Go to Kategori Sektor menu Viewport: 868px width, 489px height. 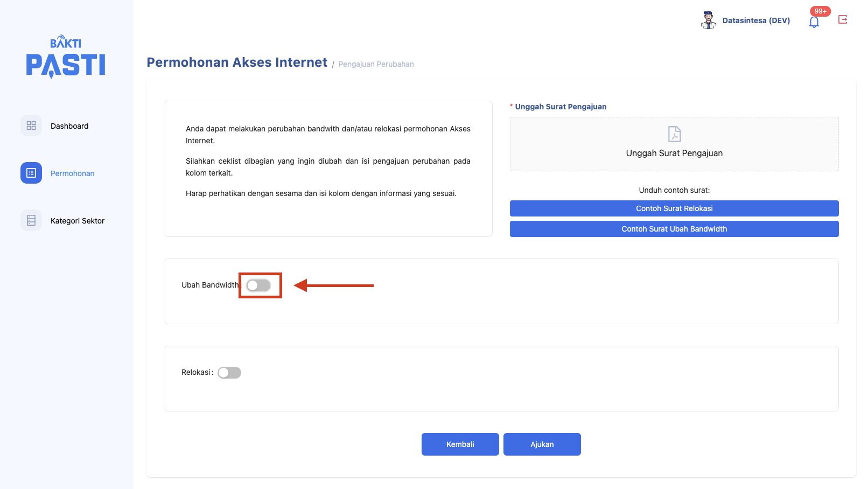(x=78, y=221)
